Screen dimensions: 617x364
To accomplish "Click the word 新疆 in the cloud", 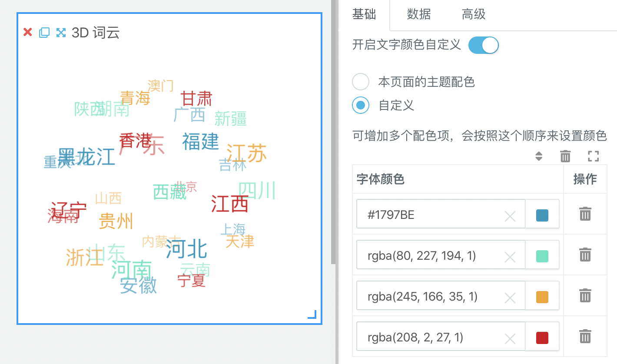I will 231,119.
